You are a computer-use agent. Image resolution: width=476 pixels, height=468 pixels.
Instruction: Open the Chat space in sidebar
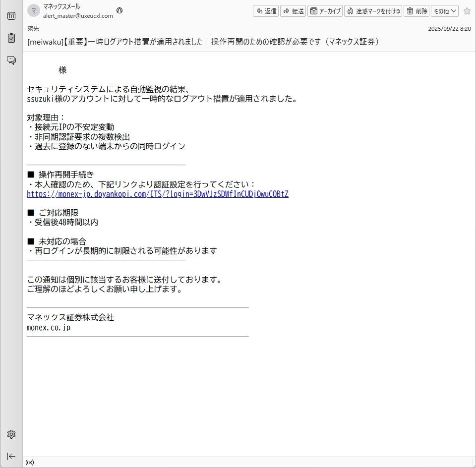11,60
